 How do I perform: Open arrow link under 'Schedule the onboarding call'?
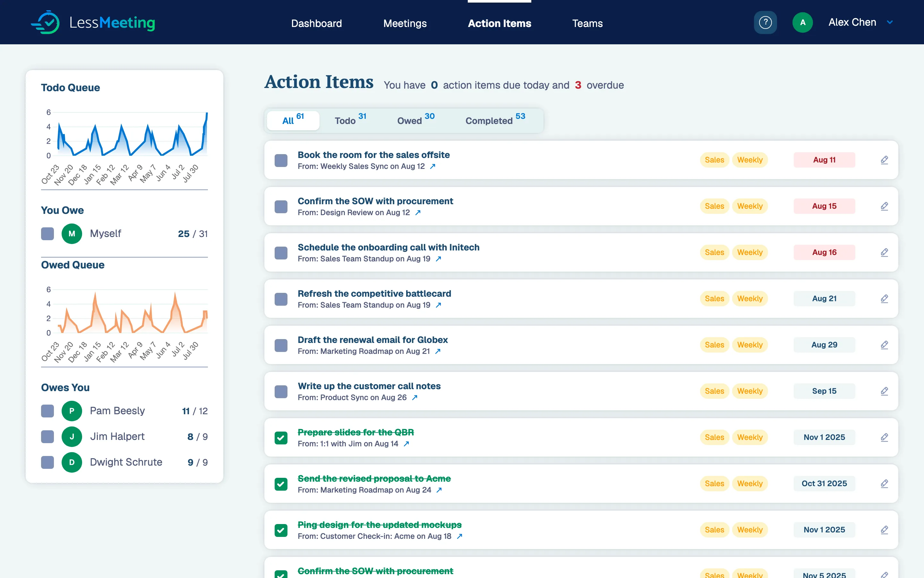pyautogui.click(x=438, y=259)
